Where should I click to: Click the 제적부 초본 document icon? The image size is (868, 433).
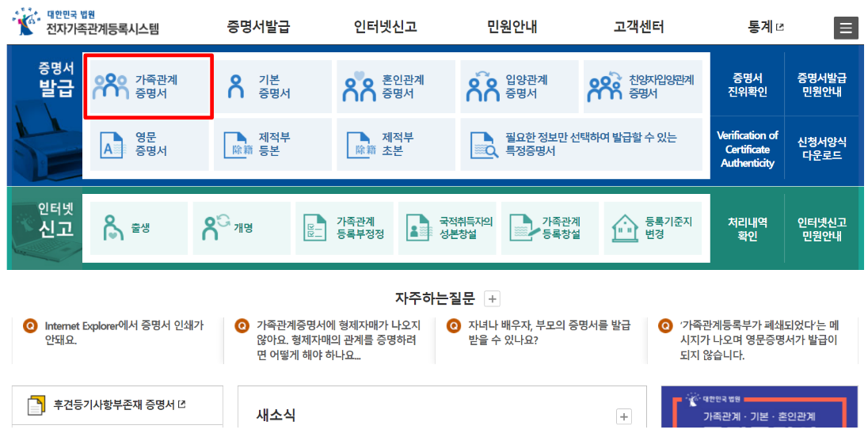(x=360, y=144)
